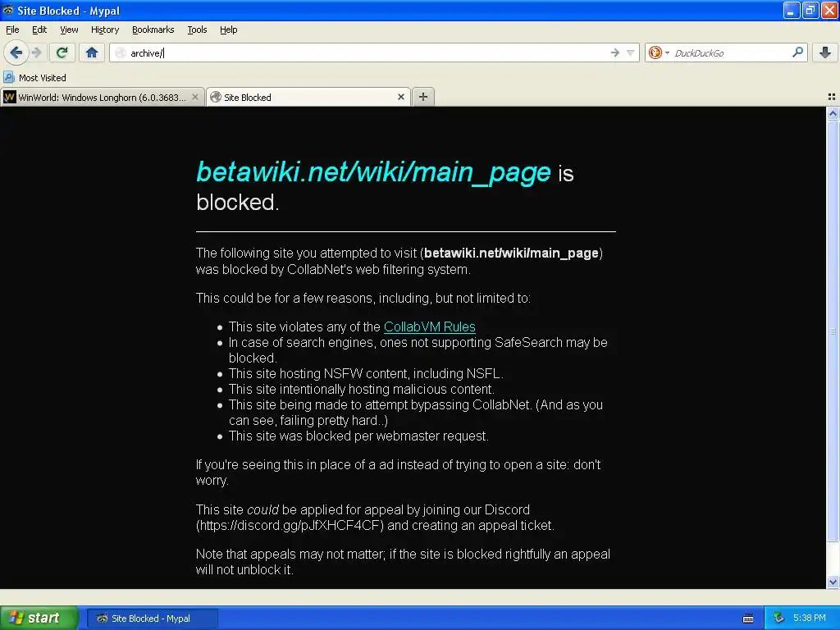This screenshot has width=840, height=630.
Task: Open the List all tabs button
Action: [x=832, y=97]
